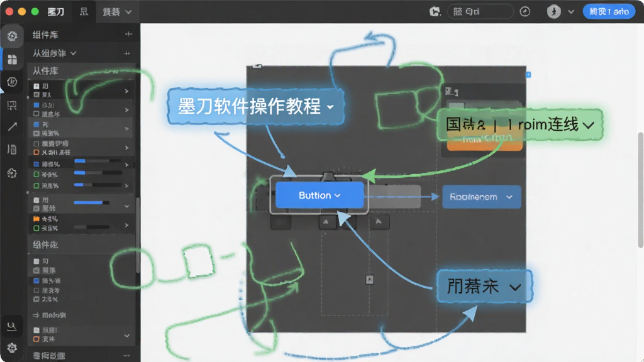Expand the row with the orange checkbox upper list
This screenshot has width=644, height=362.
click(x=126, y=148)
